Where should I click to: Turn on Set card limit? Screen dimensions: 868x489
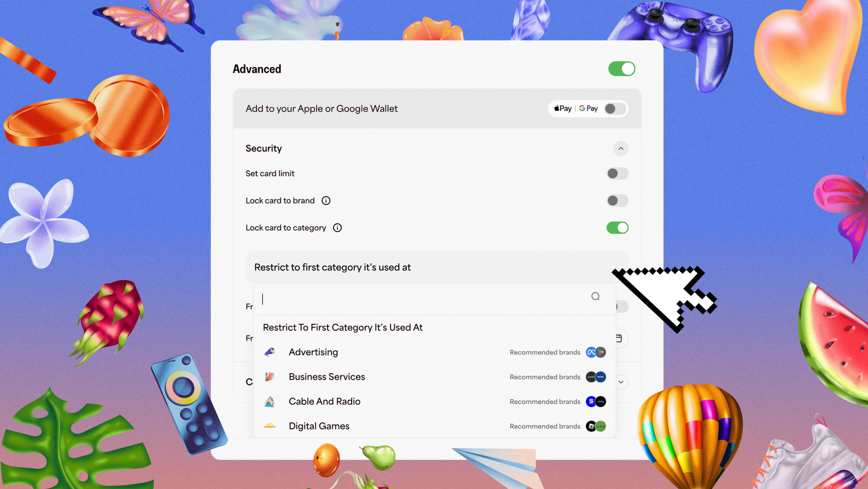(617, 173)
